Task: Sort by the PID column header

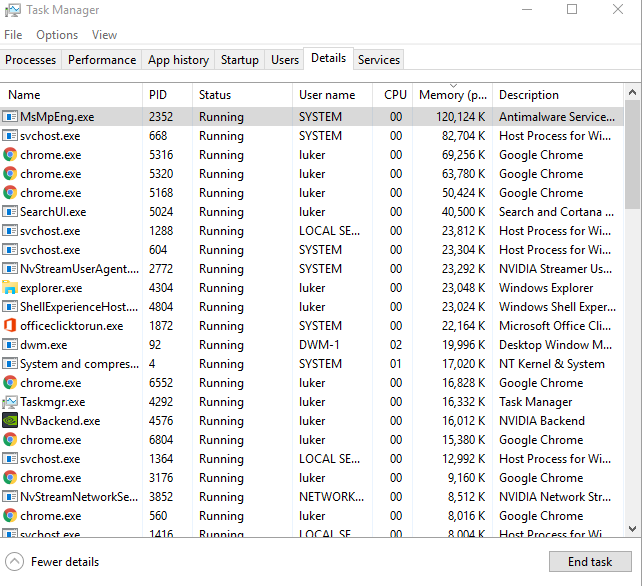Action: [167, 95]
